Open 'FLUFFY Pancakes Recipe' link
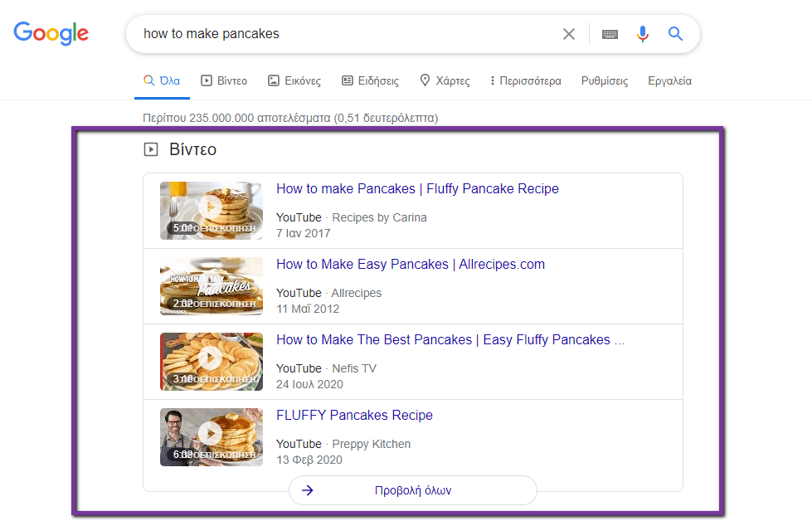This screenshot has width=812, height=521. coord(354,416)
